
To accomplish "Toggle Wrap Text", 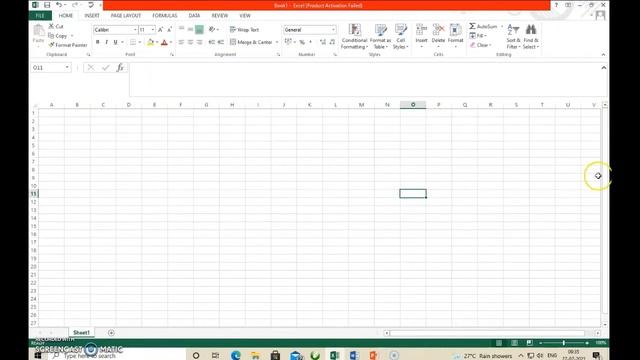I will (x=244, y=30).
